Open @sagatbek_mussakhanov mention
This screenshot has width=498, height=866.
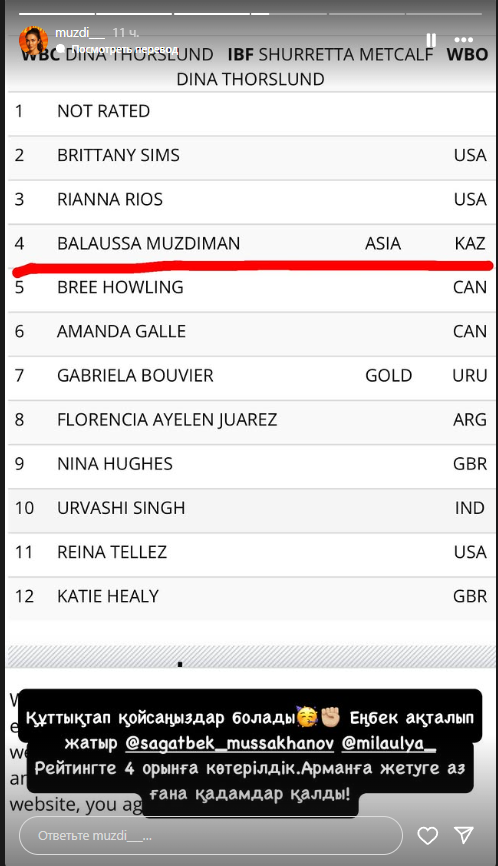point(229,743)
